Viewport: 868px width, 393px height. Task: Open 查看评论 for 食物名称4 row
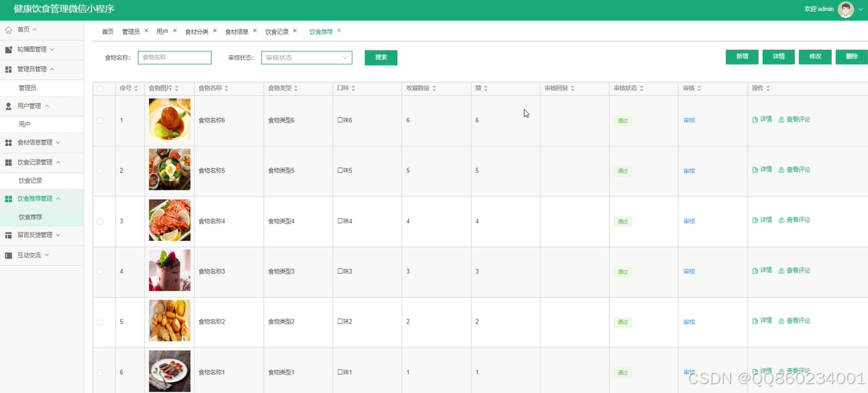tap(794, 220)
